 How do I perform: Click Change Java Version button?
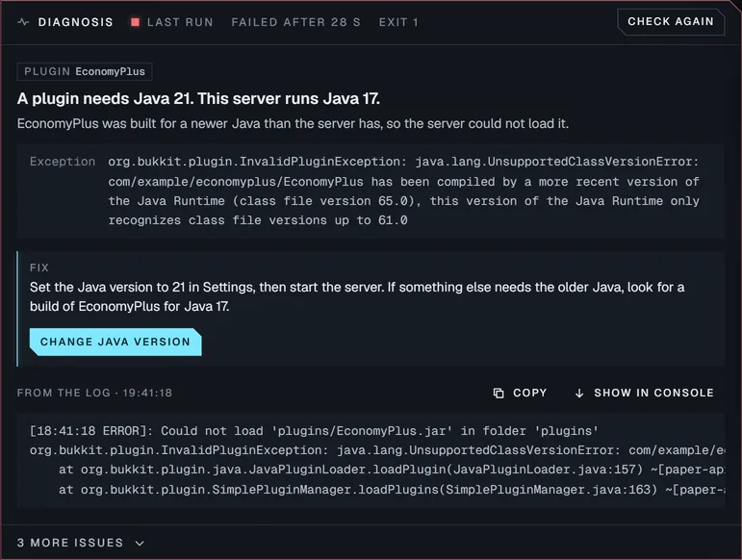click(x=115, y=342)
